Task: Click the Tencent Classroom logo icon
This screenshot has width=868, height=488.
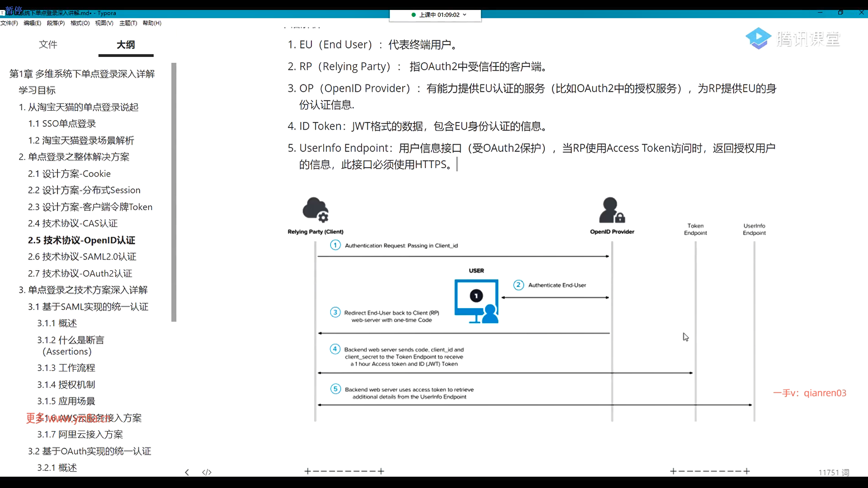Action: point(758,38)
